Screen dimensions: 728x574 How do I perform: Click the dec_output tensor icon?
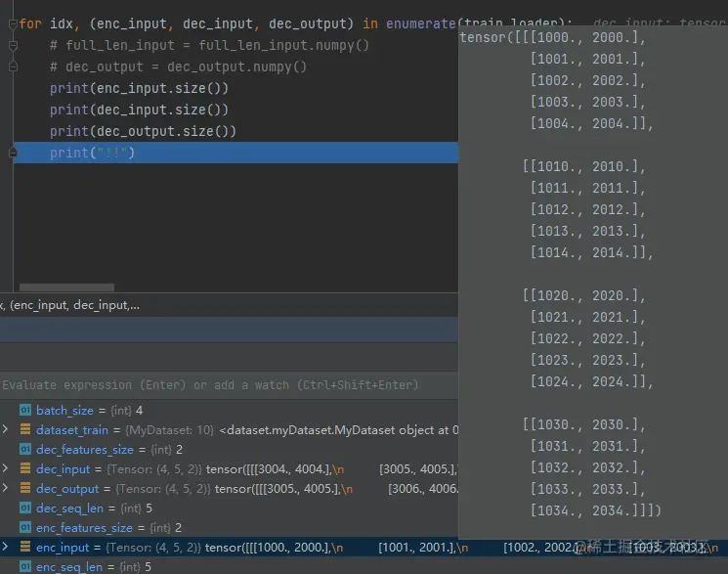point(25,488)
